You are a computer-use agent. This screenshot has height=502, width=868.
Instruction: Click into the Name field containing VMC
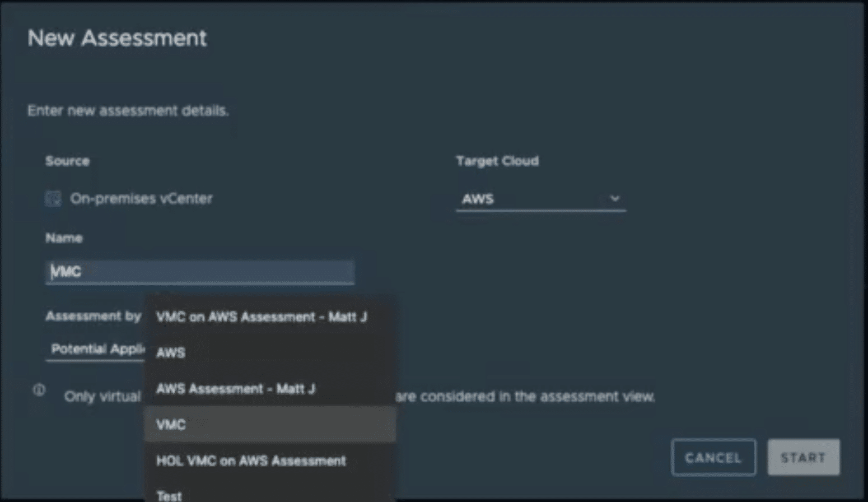point(199,272)
